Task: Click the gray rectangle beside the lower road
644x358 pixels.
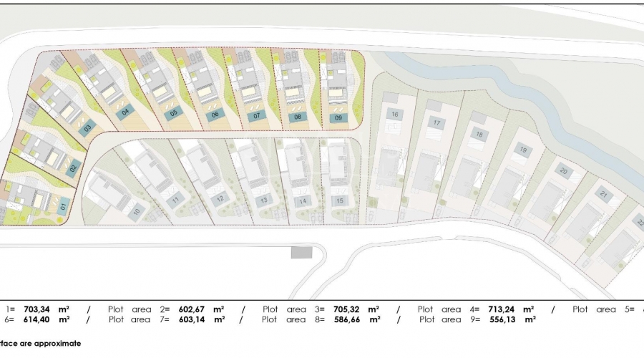Action: click(302, 252)
